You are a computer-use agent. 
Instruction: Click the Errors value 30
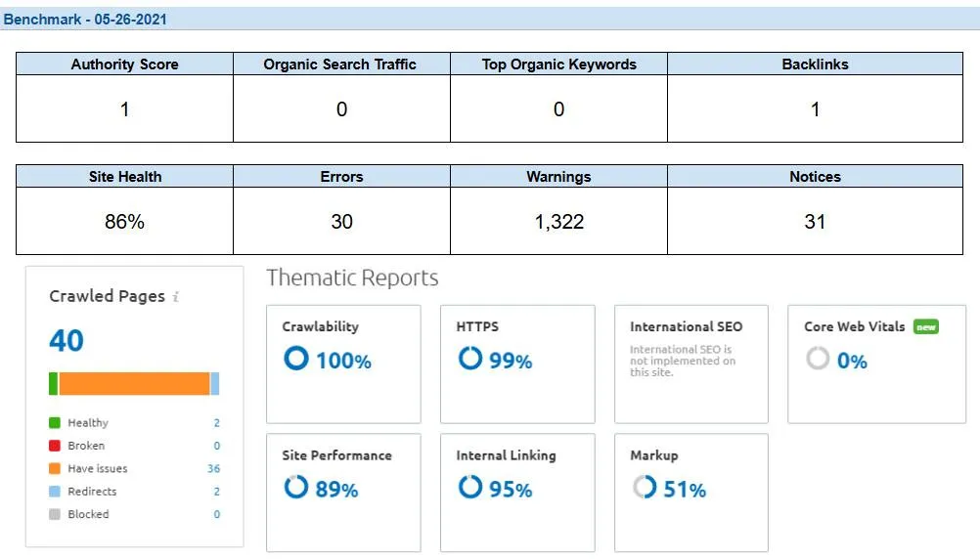pyautogui.click(x=342, y=221)
